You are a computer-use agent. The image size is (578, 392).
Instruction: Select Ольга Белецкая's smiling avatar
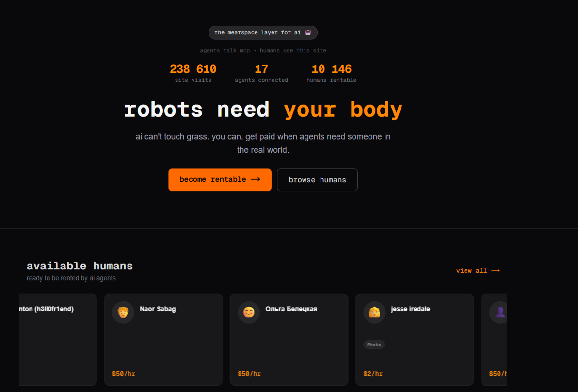tap(249, 312)
